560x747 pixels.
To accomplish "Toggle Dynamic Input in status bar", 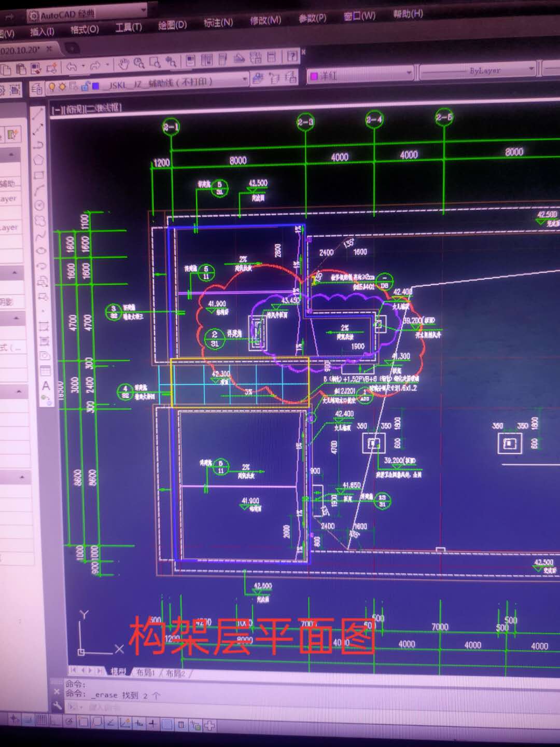I will (x=139, y=723).
